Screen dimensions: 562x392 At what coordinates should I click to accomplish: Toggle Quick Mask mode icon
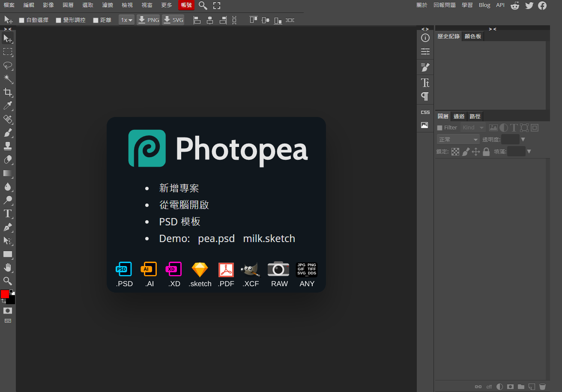point(8,311)
